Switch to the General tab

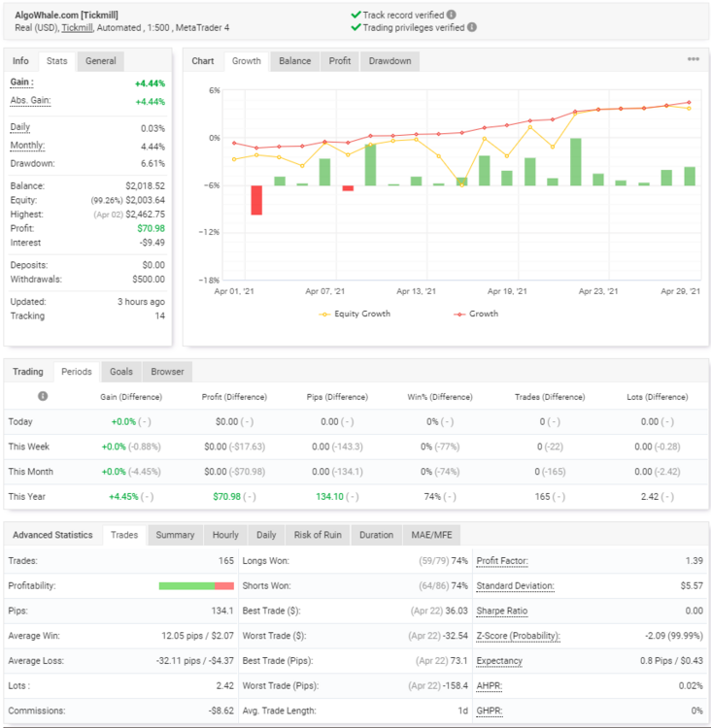[100, 61]
